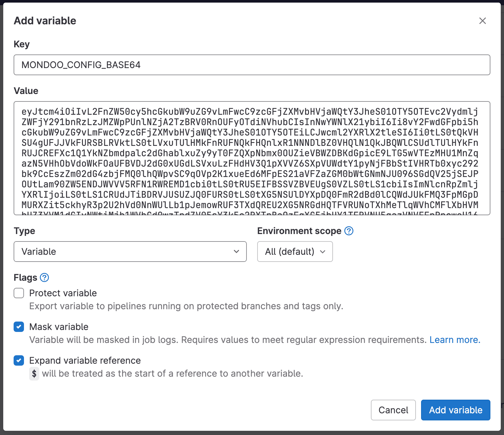Disable the Mask variable checkbox
This screenshot has width=504, height=435.
coord(18,327)
